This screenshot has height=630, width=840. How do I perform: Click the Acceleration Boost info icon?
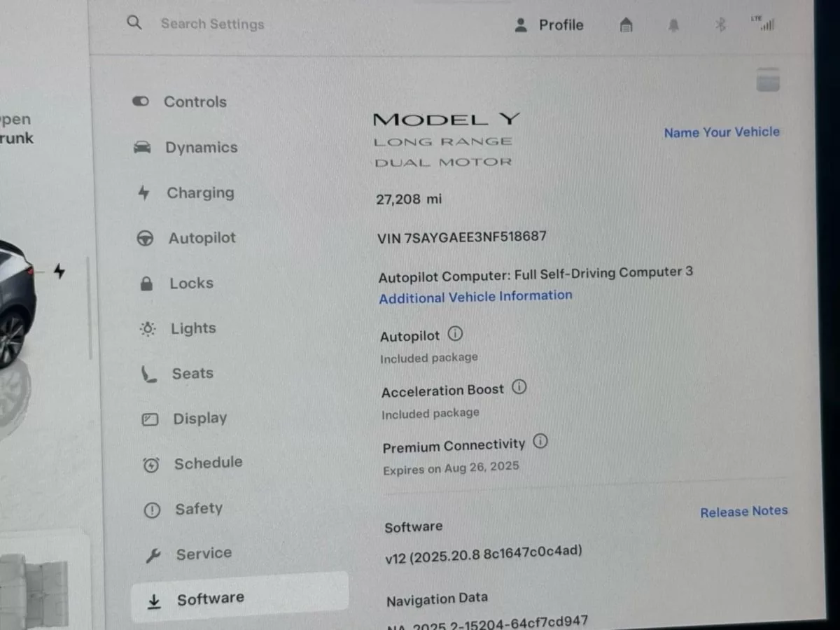519,387
